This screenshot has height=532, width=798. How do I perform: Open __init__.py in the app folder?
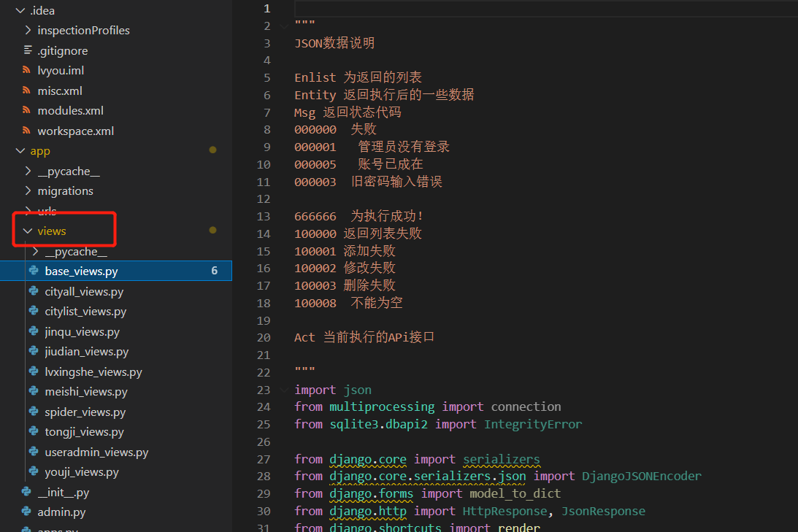click(x=63, y=493)
